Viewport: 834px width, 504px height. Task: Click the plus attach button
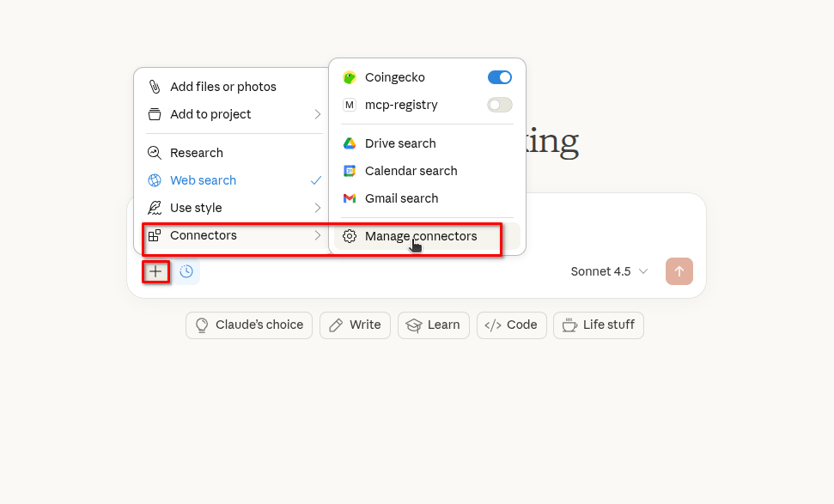(x=155, y=271)
